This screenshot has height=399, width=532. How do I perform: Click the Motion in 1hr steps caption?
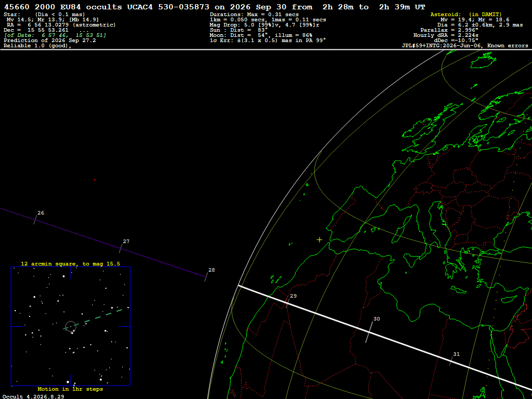click(70, 389)
